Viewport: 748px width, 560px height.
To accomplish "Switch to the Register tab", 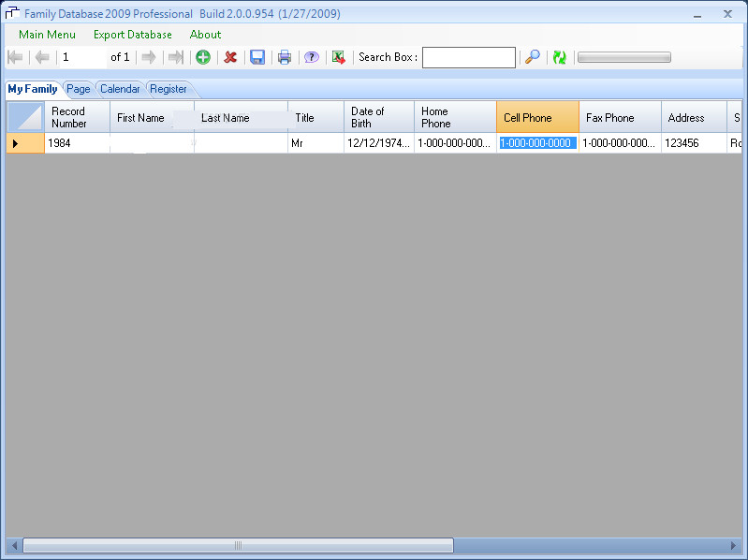I will (169, 89).
